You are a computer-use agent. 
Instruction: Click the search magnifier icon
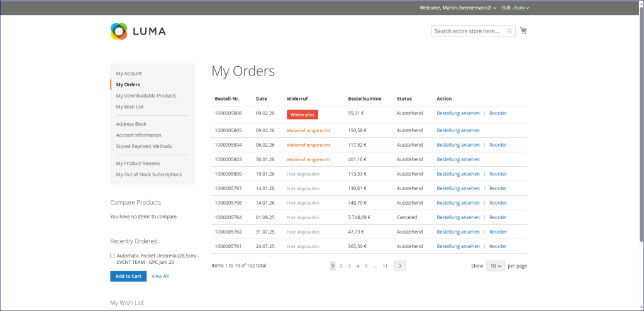point(509,31)
